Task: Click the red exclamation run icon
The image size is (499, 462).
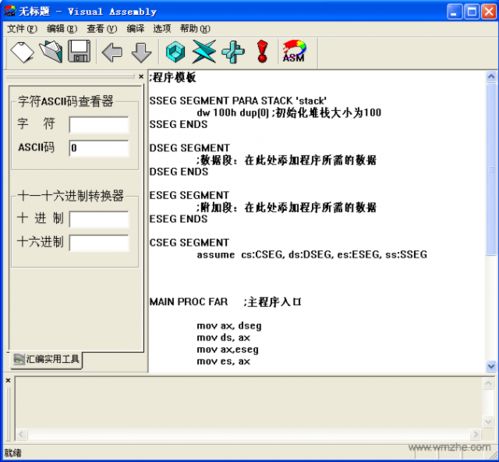Action: tap(262, 52)
